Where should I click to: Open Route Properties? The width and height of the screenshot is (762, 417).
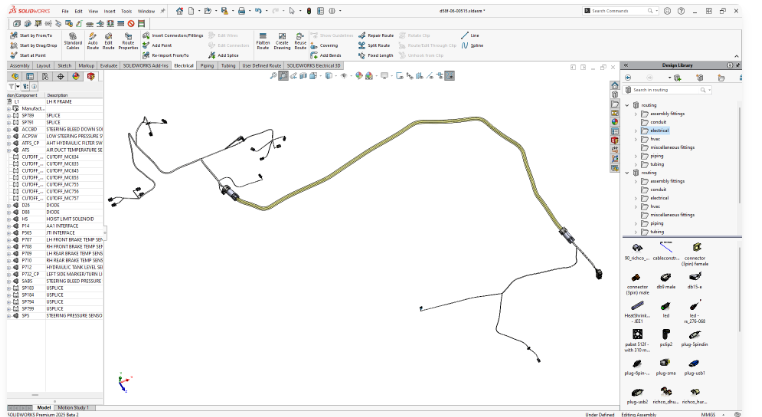coord(128,41)
